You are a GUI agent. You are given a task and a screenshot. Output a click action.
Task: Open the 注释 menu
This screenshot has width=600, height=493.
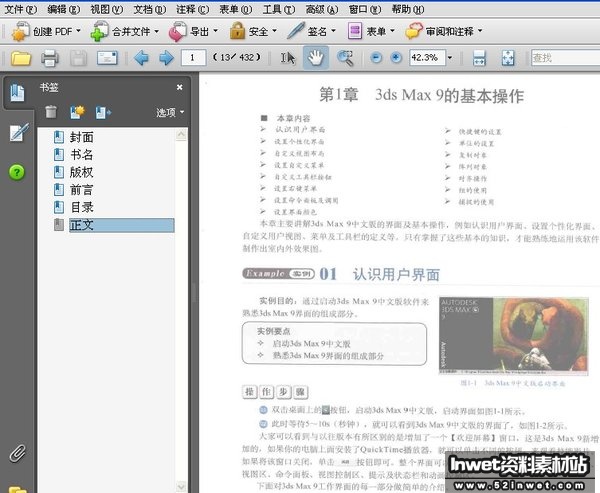[192, 9]
